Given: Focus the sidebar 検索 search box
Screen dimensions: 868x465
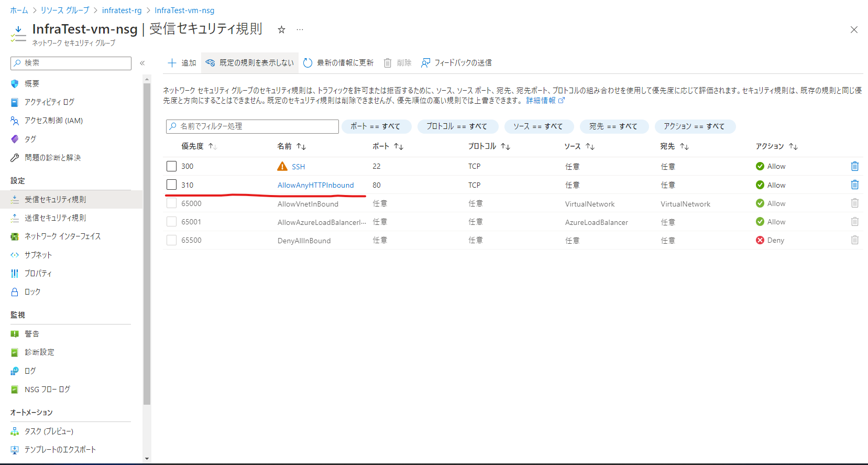Looking at the screenshot, I should [x=71, y=63].
